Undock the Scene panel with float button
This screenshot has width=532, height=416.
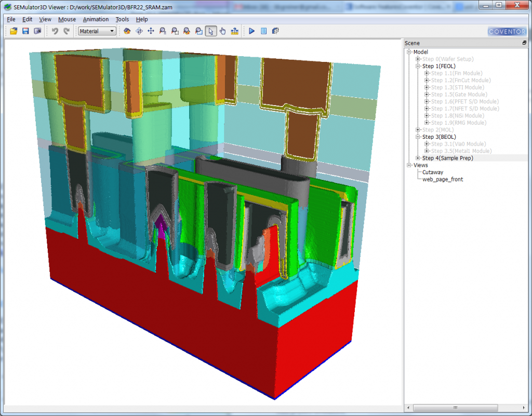525,43
